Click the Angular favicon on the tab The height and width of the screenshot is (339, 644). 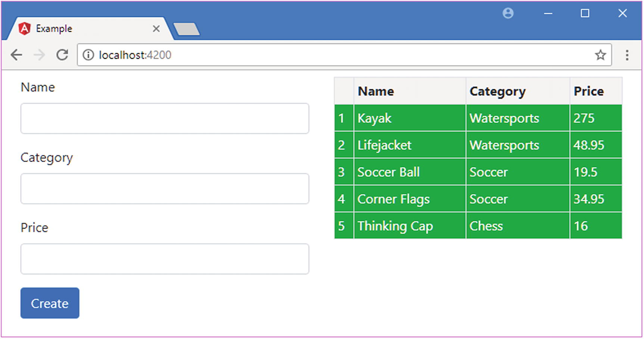tap(25, 29)
